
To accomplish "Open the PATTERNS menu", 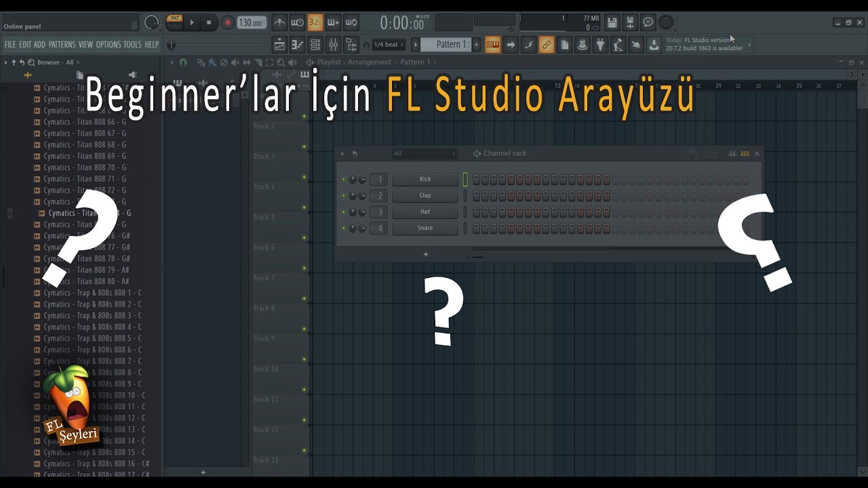I will tap(62, 45).
